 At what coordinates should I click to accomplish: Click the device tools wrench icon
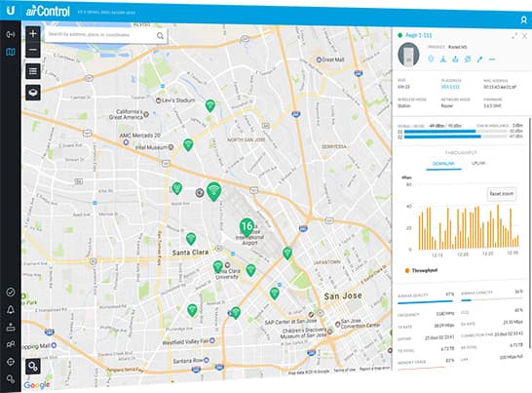[479, 59]
